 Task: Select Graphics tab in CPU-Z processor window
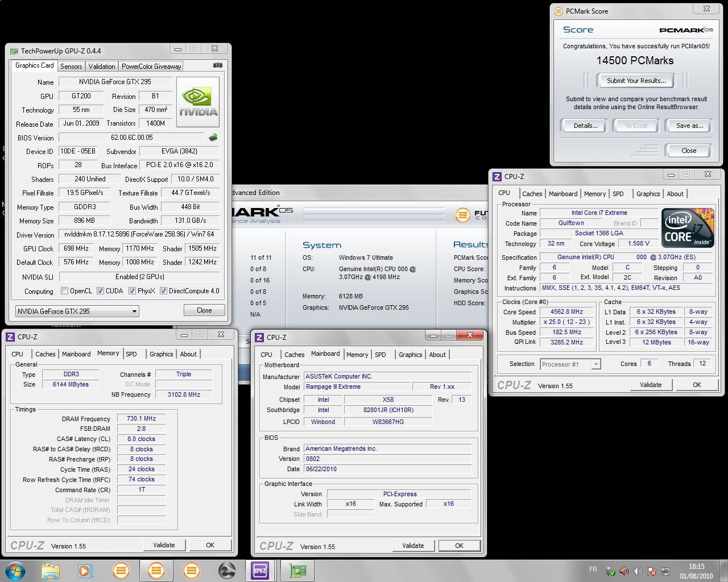tap(648, 194)
